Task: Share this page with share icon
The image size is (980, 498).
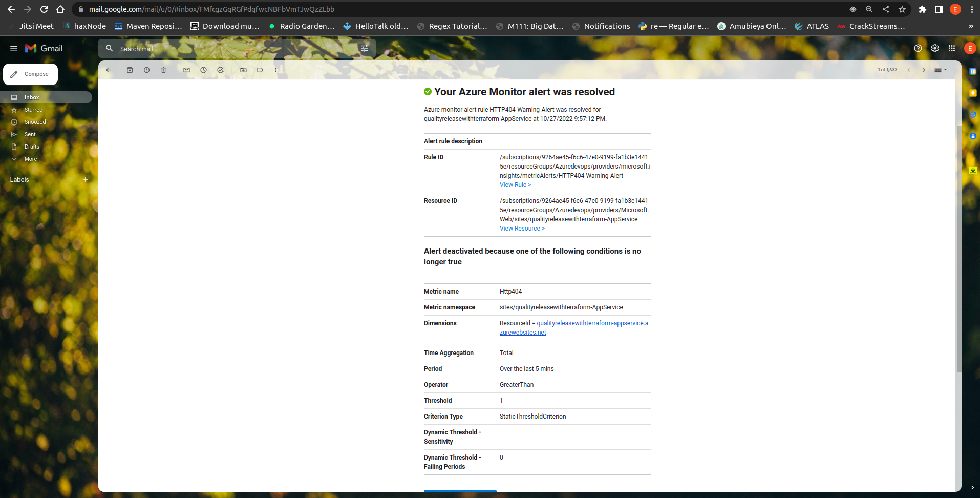Action: click(886, 9)
